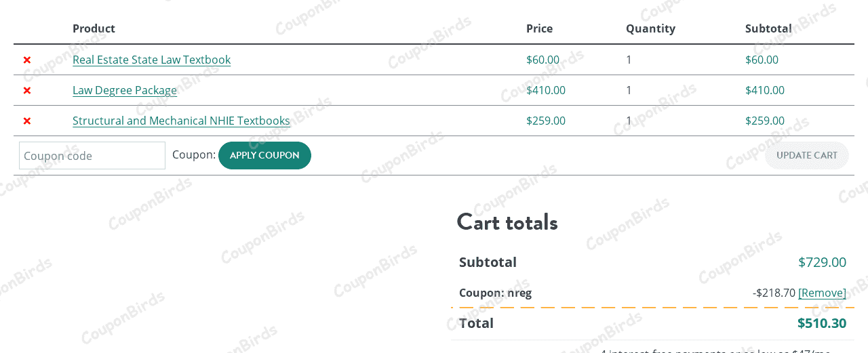Viewport: 868px width, 353px height.
Task: Focus the Coupon code input field
Action: tap(92, 156)
